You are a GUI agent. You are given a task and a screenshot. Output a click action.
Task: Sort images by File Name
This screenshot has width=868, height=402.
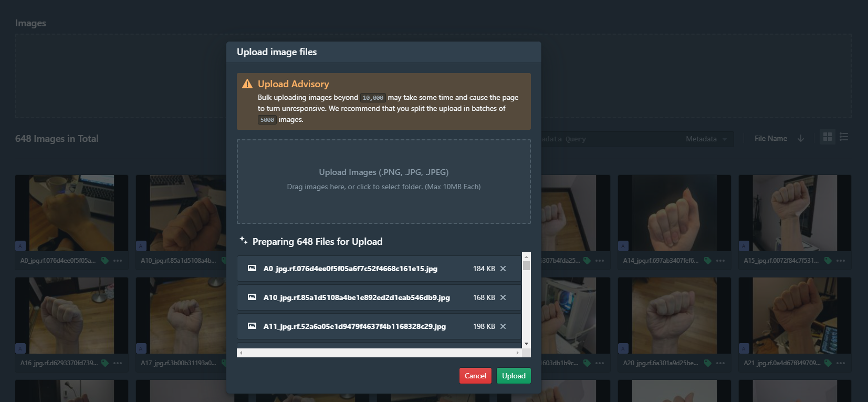coord(771,139)
